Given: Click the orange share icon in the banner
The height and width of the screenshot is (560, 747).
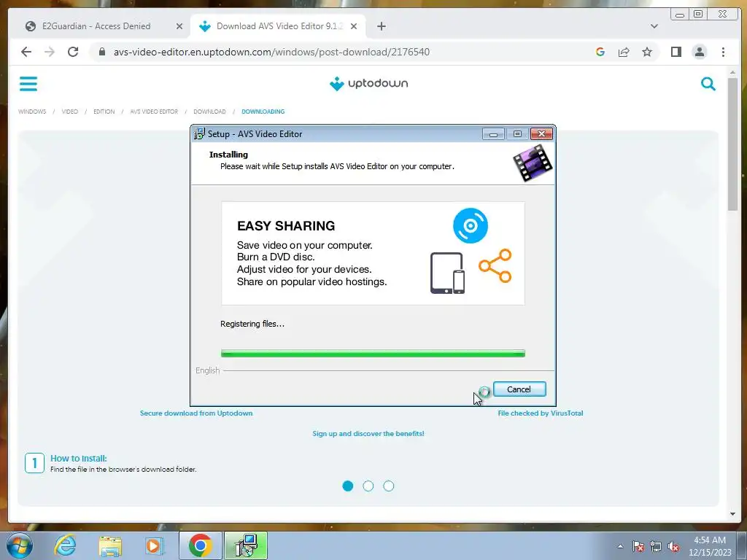Looking at the screenshot, I should 495,265.
